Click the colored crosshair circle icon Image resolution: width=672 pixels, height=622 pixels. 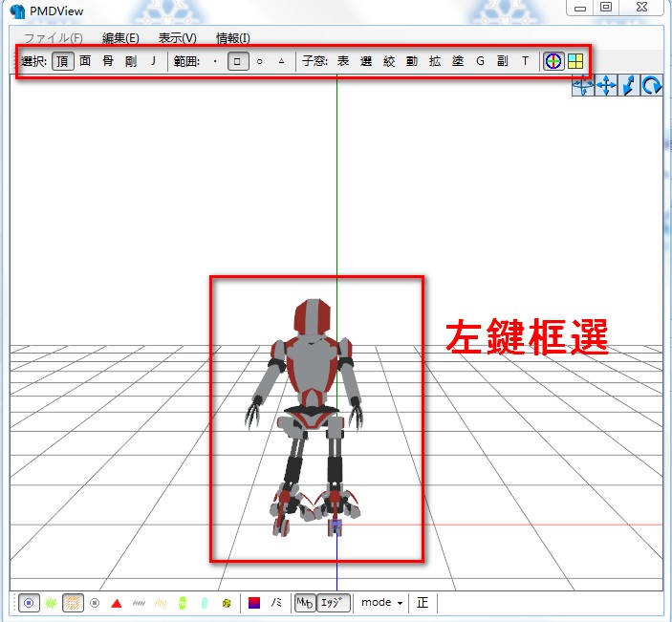pyautogui.click(x=553, y=61)
